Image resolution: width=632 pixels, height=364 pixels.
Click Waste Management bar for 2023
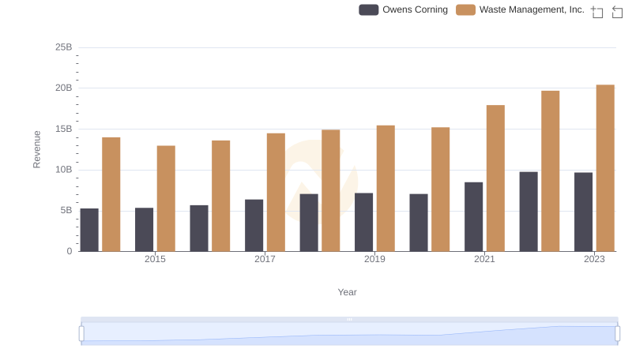pos(605,168)
